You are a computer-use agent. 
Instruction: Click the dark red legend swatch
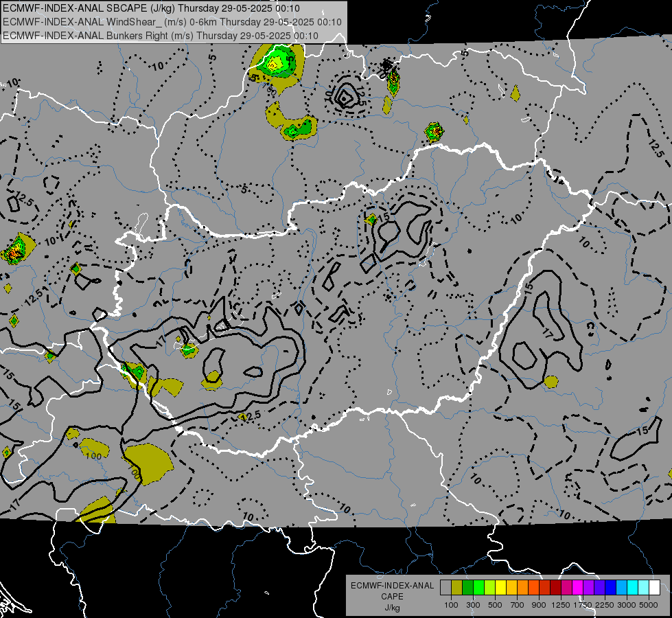point(555,587)
